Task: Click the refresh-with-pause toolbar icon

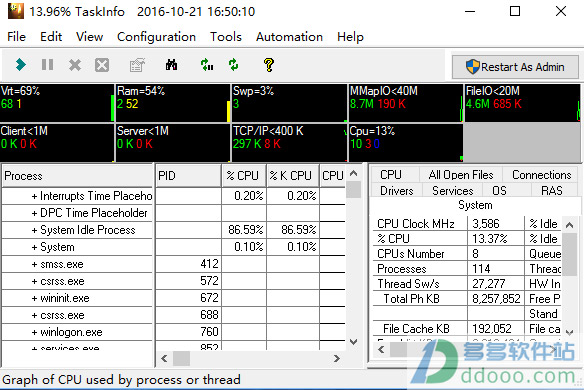Action: pos(207,65)
